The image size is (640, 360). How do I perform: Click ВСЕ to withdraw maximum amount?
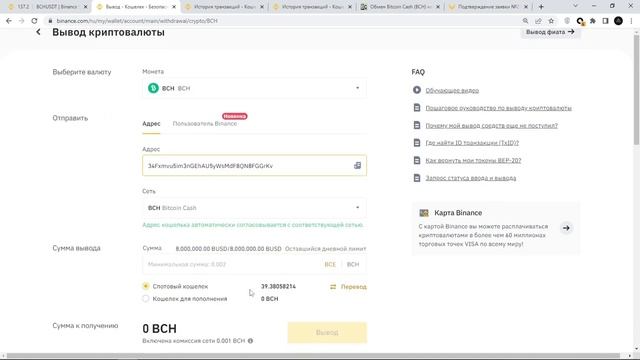330,264
